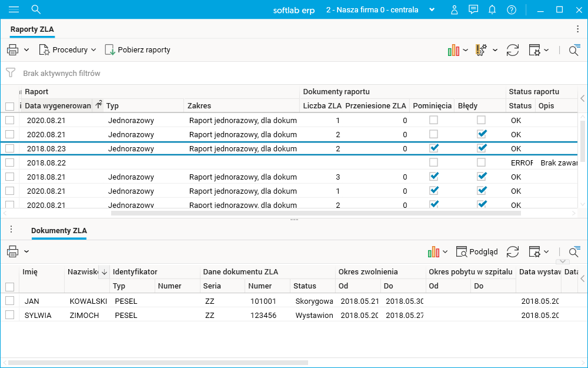Click the search magnifier in title bar
The height and width of the screenshot is (368, 588).
point(36,9)
